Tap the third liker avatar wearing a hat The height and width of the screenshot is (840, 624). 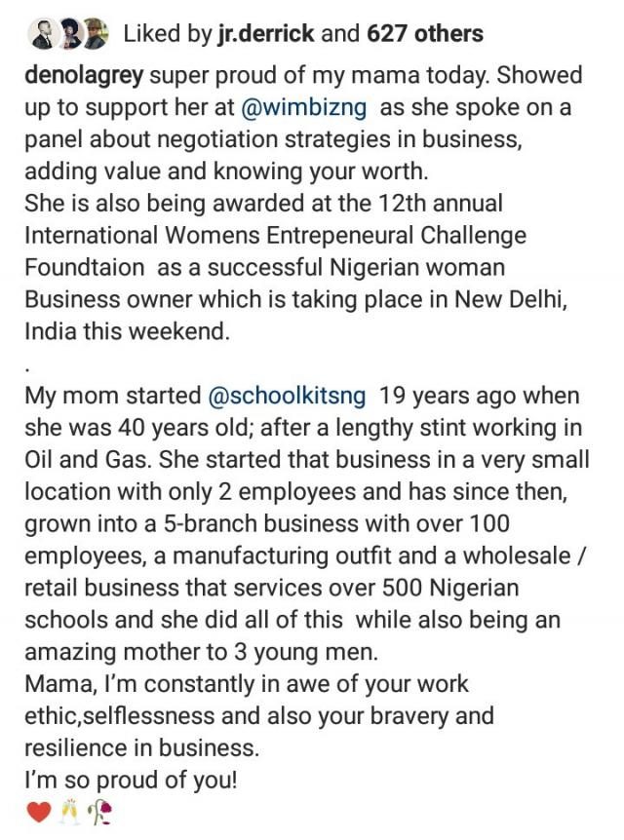(x=96, y=34)
